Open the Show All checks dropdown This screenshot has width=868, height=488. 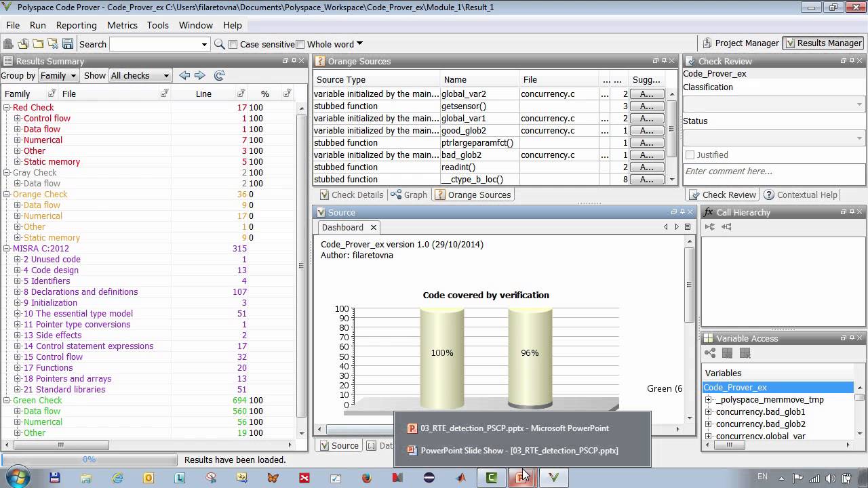click(140, 76)
